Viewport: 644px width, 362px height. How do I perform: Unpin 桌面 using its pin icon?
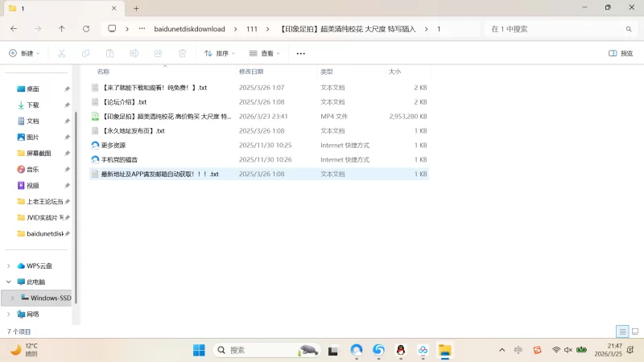[x=67, y=89]
